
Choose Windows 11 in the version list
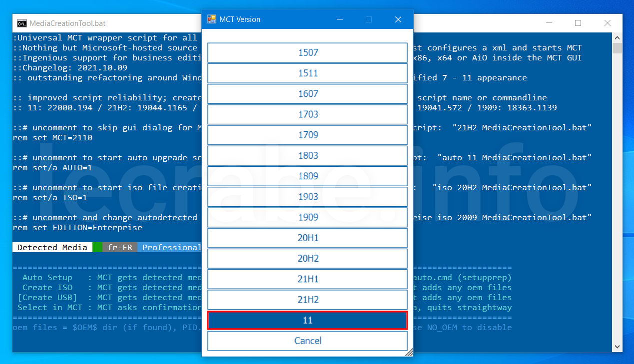point(308,320)
